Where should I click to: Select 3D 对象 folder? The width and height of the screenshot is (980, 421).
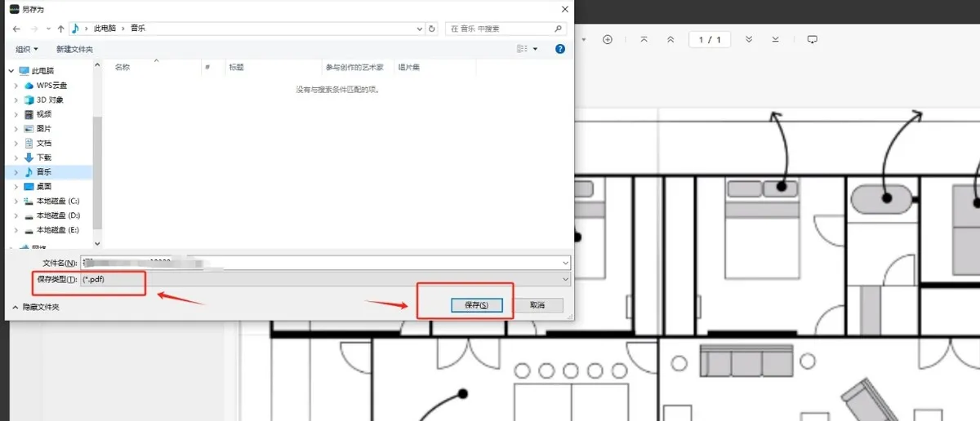49,100
